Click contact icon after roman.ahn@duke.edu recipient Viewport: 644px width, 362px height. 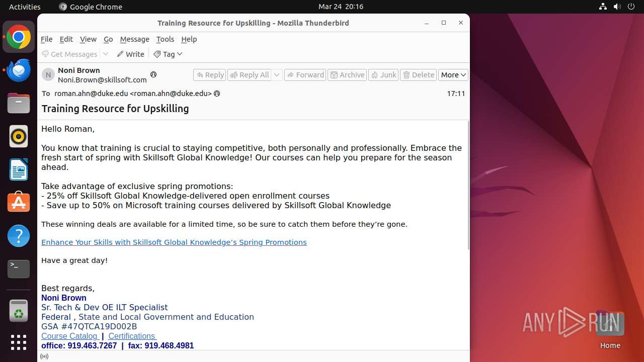[x=217, y=94]
